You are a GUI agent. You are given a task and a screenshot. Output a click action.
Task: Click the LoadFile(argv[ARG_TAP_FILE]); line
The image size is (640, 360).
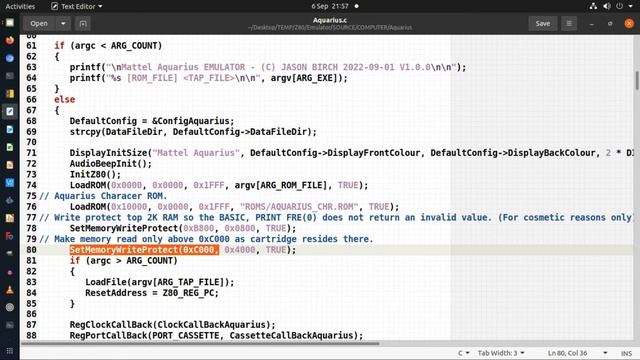pyautogui.click(x=160, y=282)
